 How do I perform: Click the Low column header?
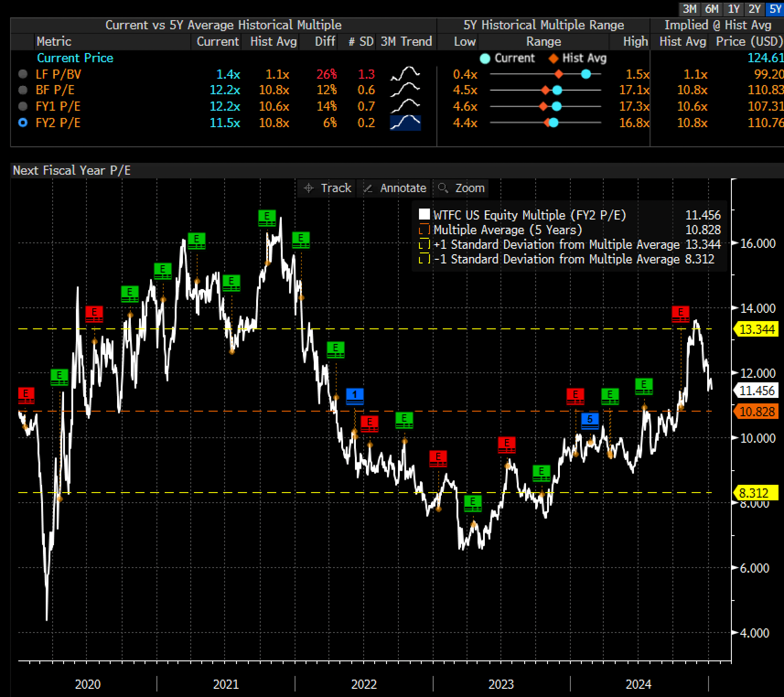[x=465, y=42]
